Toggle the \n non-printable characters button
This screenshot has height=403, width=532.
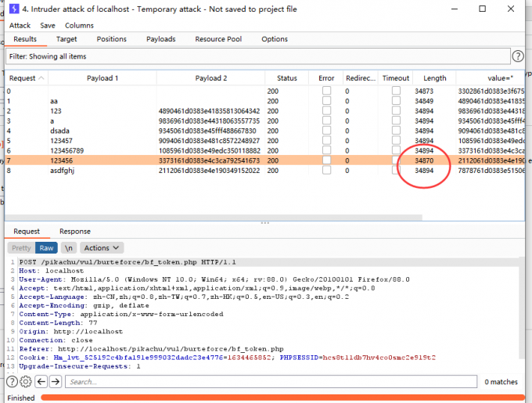pyautogui.click(x=69, y=248)
